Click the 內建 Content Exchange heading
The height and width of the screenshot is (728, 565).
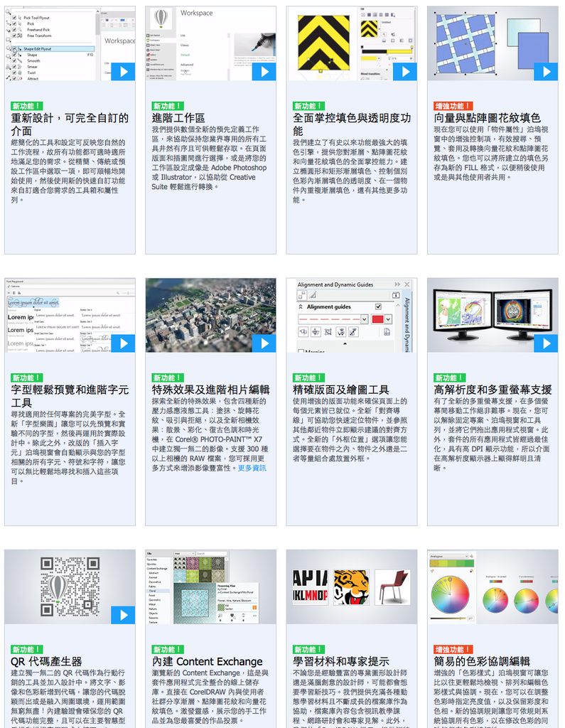207,661
